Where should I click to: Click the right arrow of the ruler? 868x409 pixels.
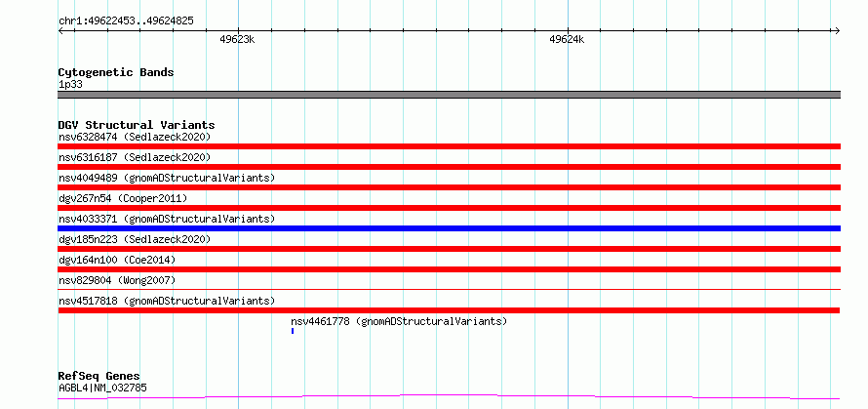point(837,30)
